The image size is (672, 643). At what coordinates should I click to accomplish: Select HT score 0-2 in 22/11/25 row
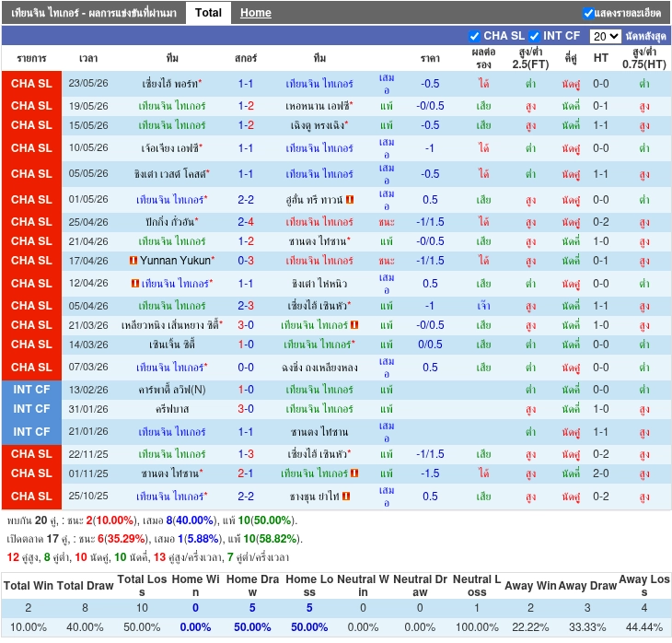pyautogui.click(x=600, y=454)
